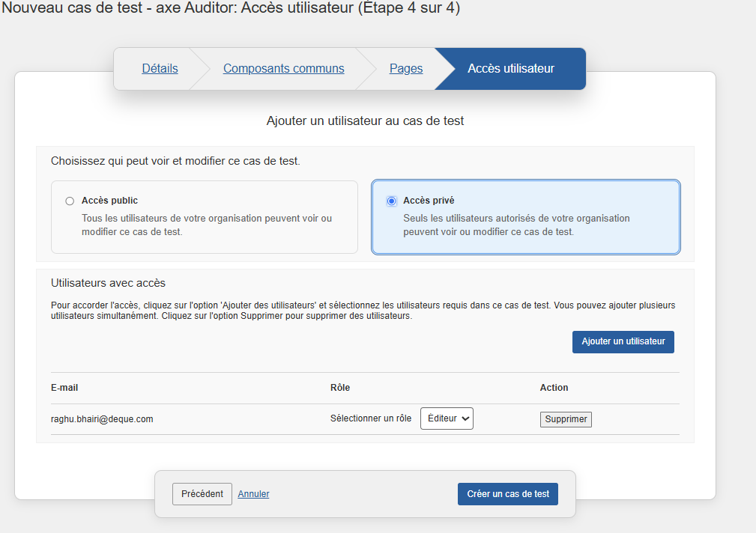This screenshot has width=756, height=533.
Task: Click the raghu.bhairi@deque.com email cell
Action: coord(102,419)
